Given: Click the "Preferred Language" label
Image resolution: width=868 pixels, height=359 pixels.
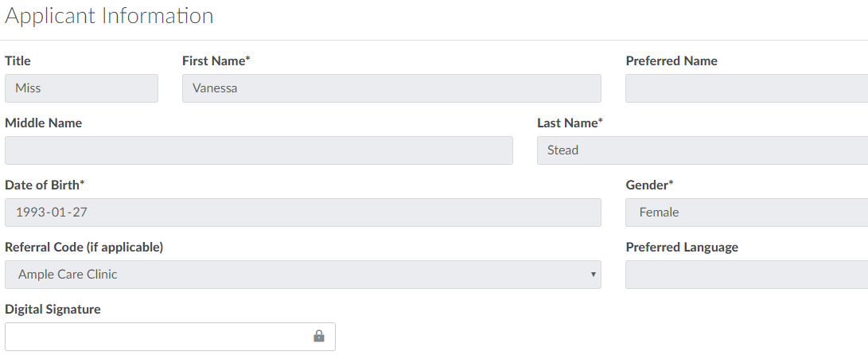Looking at the screenshot, I should tap(682, 247).
